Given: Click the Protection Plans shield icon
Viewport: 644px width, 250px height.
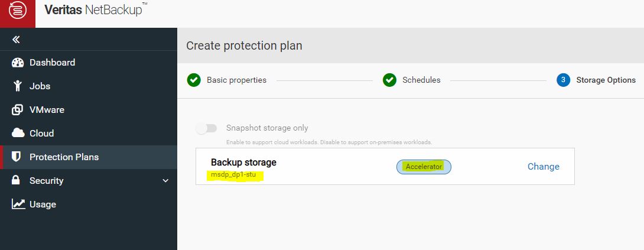Looking at the screenshot, I should pyautogui.click(x=17, y=157).
